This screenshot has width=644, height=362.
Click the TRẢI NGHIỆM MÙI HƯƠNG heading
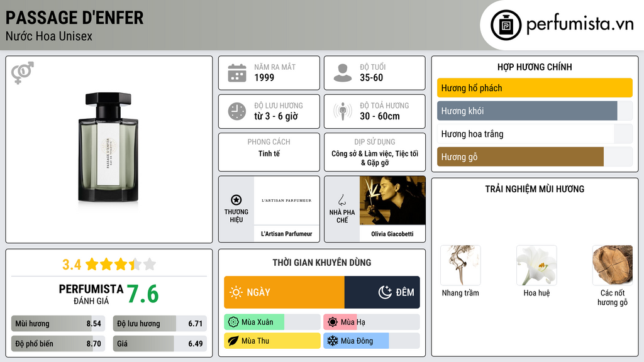coord(535,189)
